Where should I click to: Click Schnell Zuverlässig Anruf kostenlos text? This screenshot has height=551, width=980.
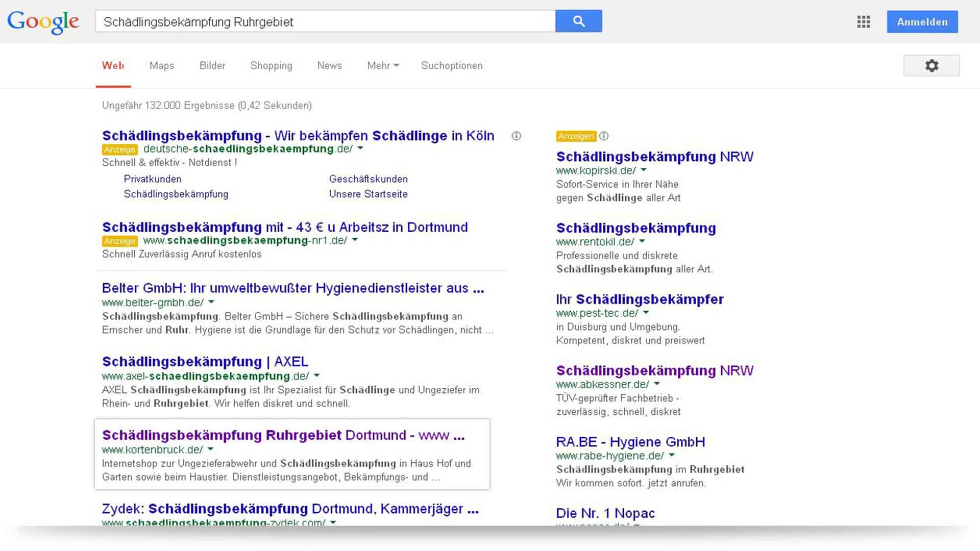(182, 255)
